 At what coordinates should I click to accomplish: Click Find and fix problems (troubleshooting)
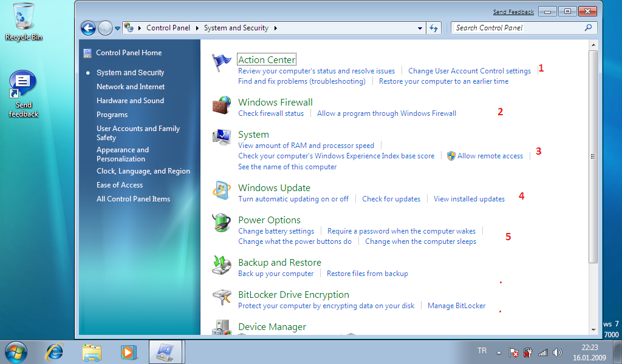click(x=301, y=81)
